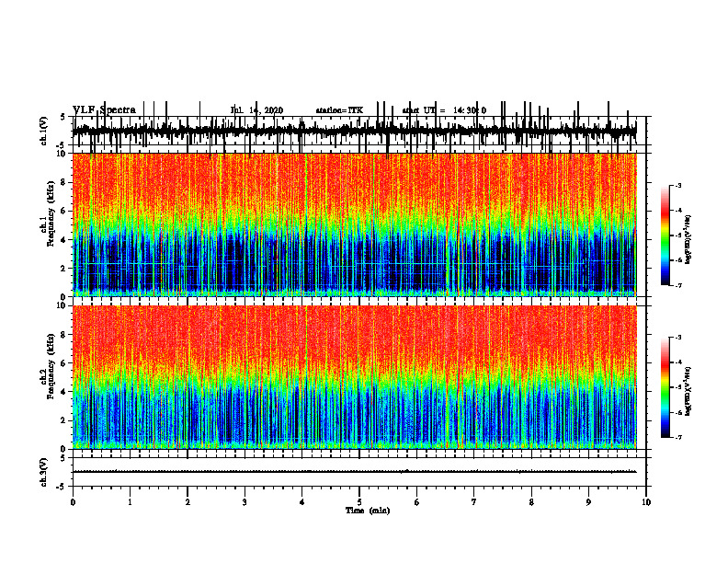This screenshot has height=563, width=728.
Task: Click the time axis tick label "9"
Action: pos(588,502)
